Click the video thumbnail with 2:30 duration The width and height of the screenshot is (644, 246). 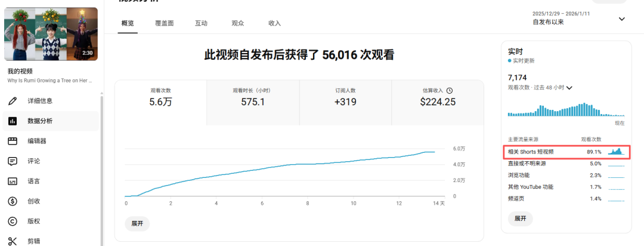[51, 33]
